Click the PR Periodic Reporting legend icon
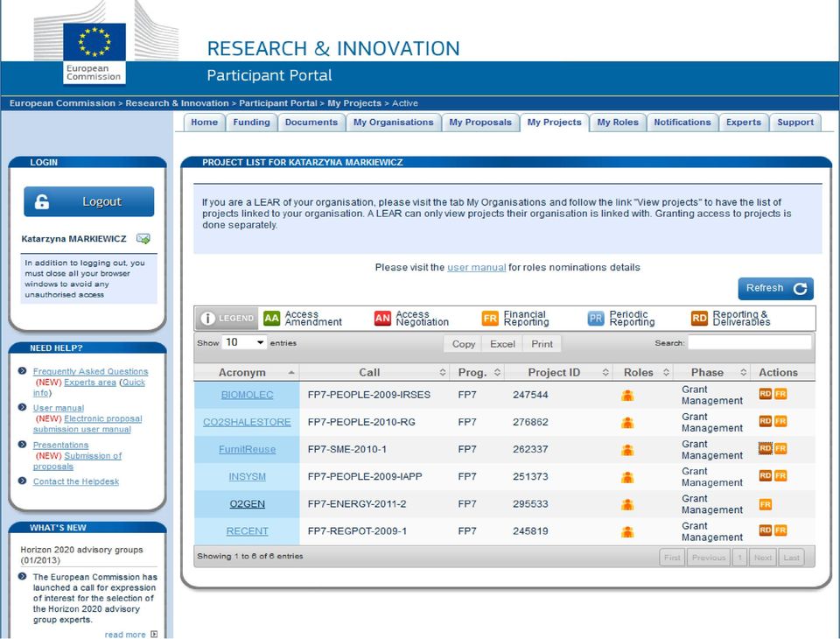The width and height of the screenshot is (840, 639). 596,319
